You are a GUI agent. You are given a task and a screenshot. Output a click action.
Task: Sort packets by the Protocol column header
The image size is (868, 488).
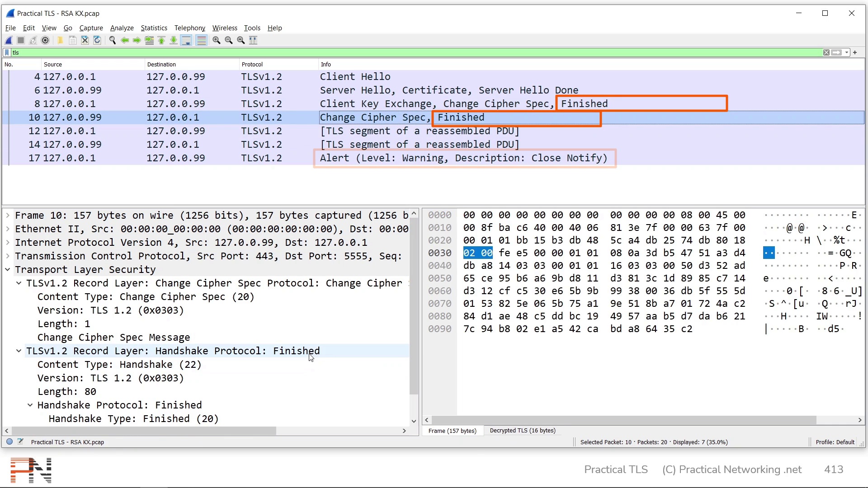[278, 65]
